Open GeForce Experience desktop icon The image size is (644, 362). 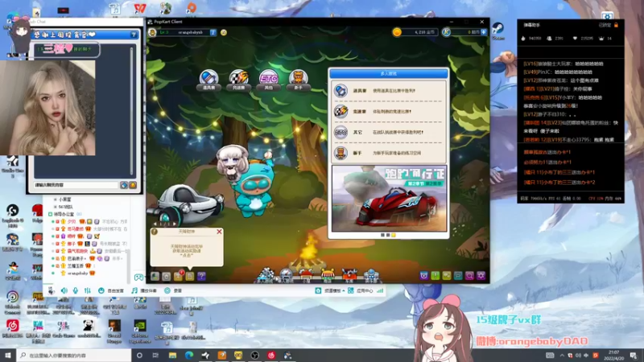(x=140, y=331)
